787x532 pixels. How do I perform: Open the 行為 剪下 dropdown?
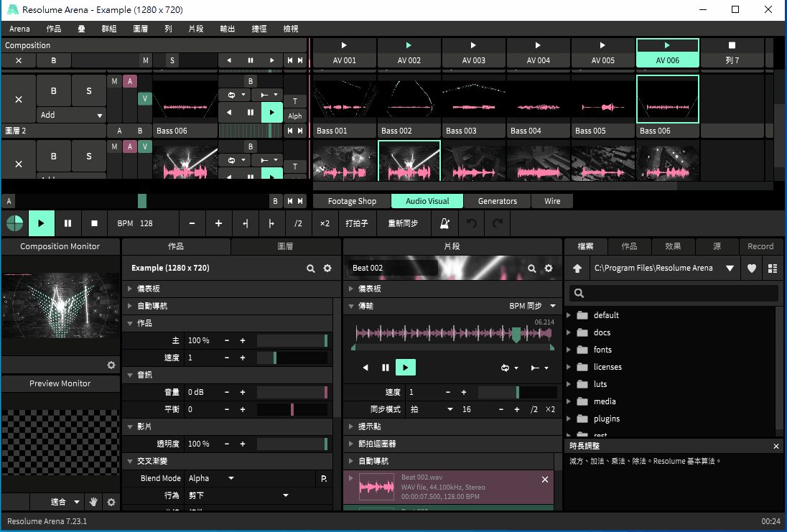coord(238,495)
